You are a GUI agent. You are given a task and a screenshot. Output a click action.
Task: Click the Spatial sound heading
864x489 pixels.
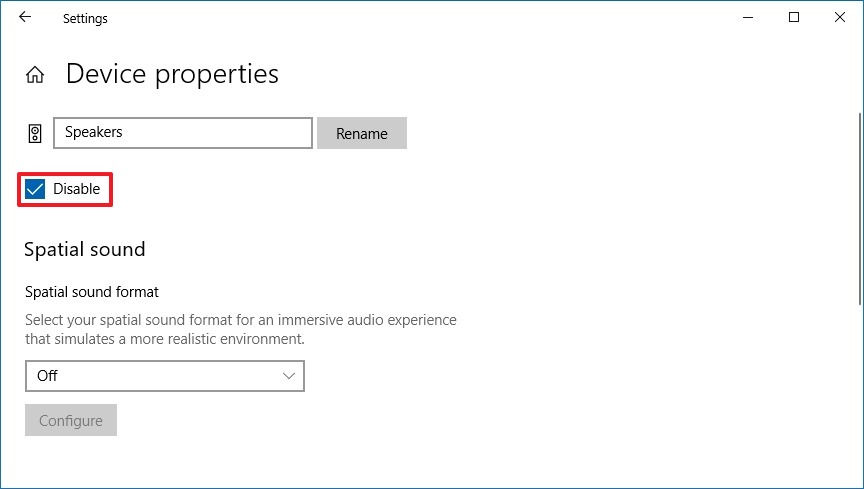tap(85, 249)
